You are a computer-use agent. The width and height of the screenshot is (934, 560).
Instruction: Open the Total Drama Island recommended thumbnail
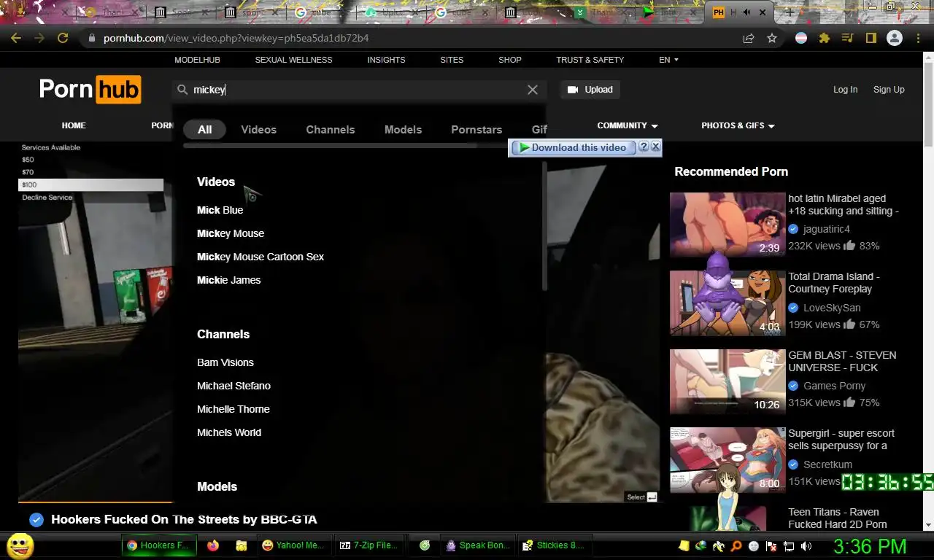point(727,303)
